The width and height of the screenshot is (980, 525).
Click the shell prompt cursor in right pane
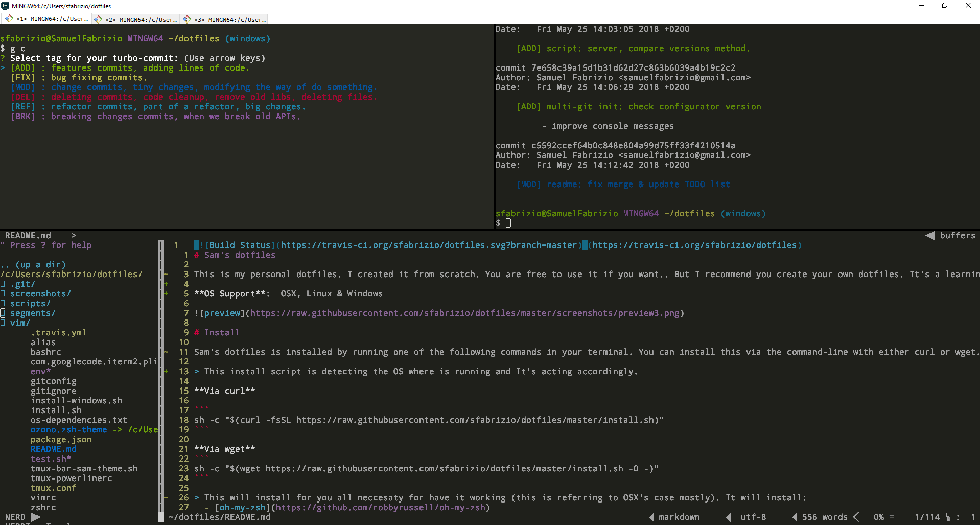(x=508, y=223)
